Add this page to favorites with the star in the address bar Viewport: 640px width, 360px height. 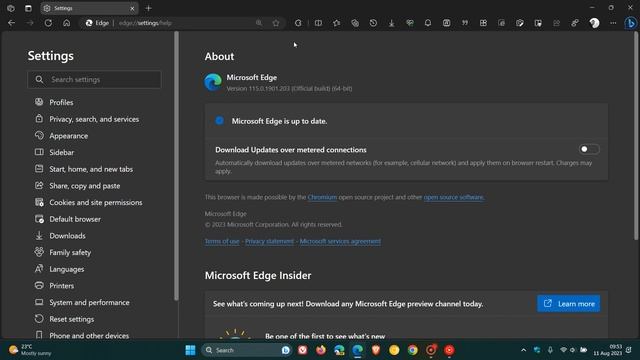tap(276, 23)
